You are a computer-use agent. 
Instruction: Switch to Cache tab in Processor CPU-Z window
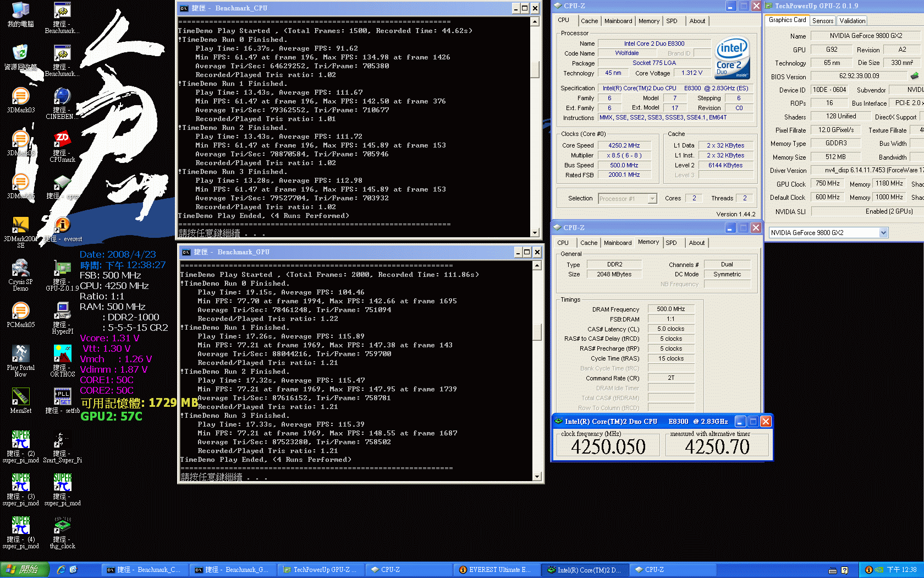coord(589,21)
